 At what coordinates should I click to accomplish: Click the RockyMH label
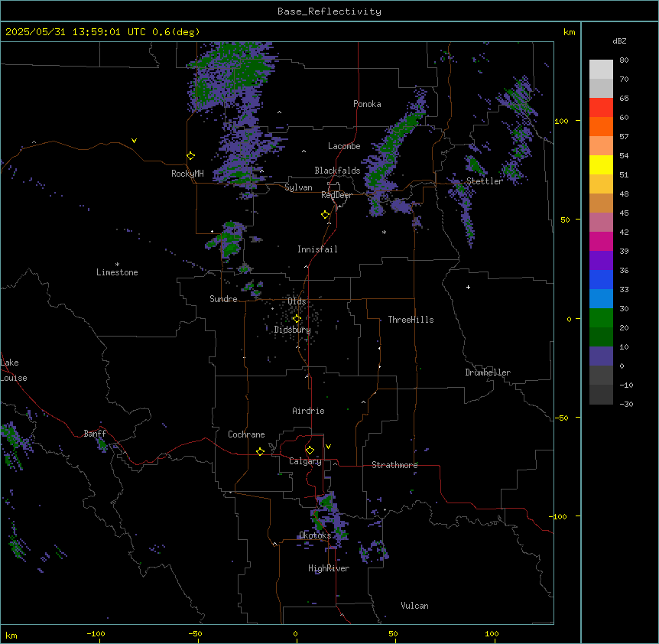(187, 174)
